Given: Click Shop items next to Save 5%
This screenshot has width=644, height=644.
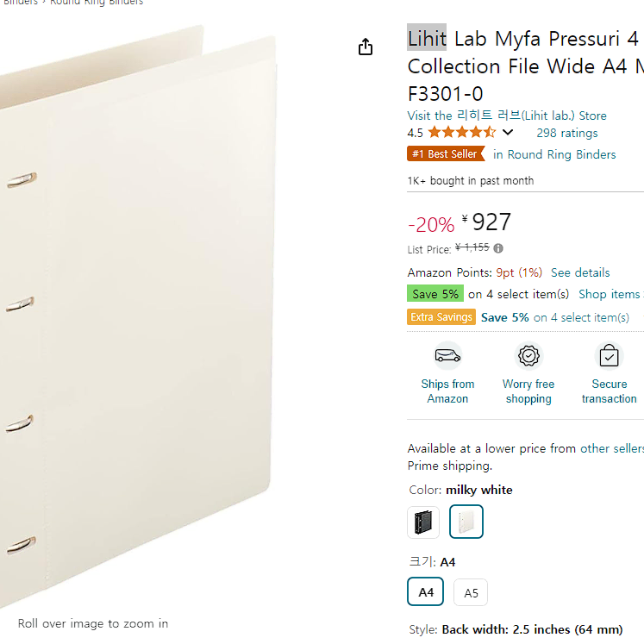Looking at the screenshot, I should point(611,294).
